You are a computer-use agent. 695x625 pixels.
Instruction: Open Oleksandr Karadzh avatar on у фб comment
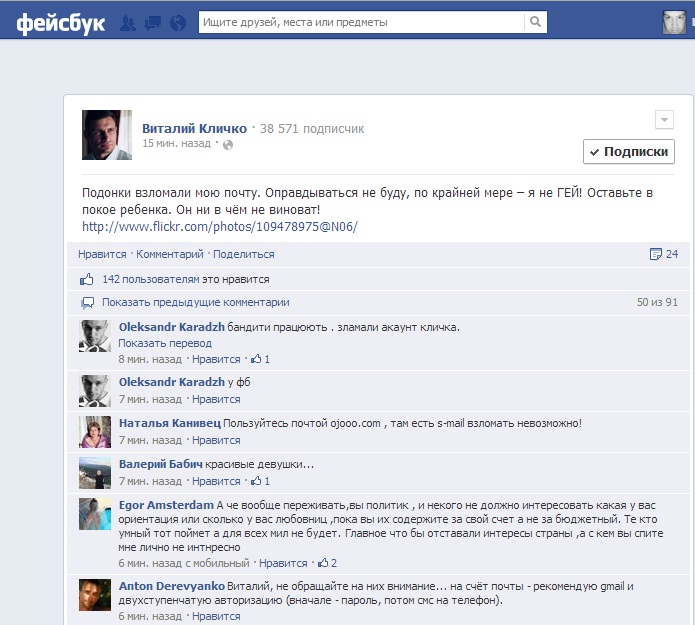[95, 391]
